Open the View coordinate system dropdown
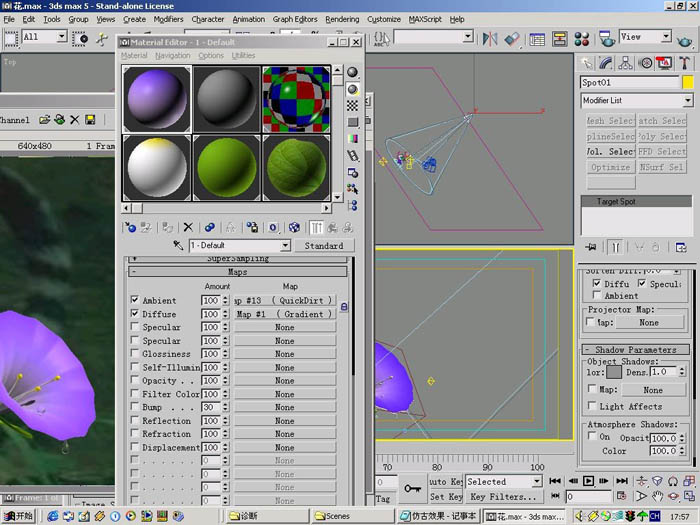Screen dimensions: 700x525 (666, 36)
